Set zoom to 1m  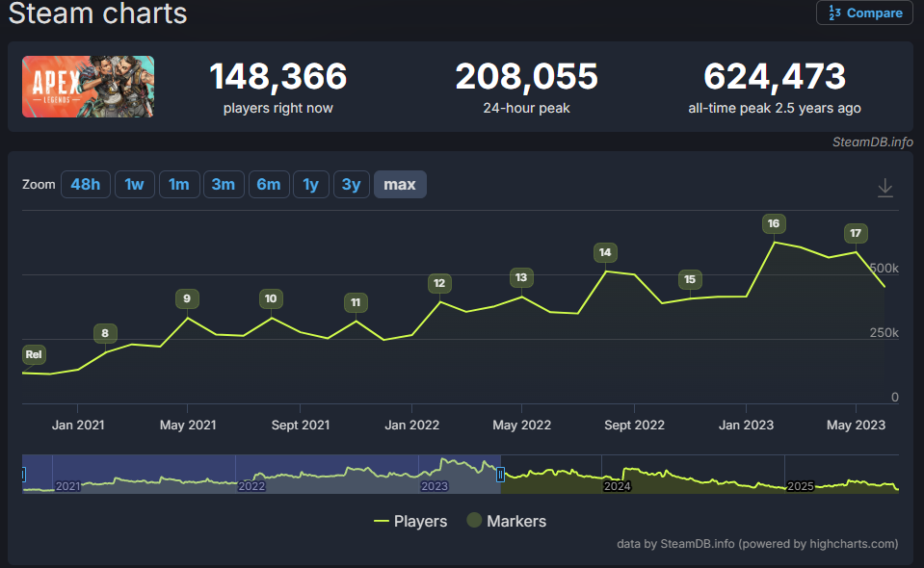click(179, 184)
